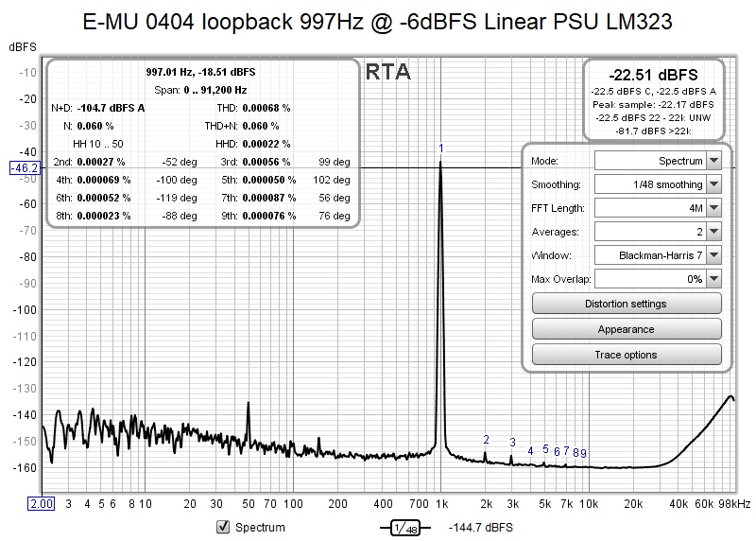This screenshot has height=541, width=756.
Task: Click the HH 10 .. 50 text
Action: click(x=98, y=144)
